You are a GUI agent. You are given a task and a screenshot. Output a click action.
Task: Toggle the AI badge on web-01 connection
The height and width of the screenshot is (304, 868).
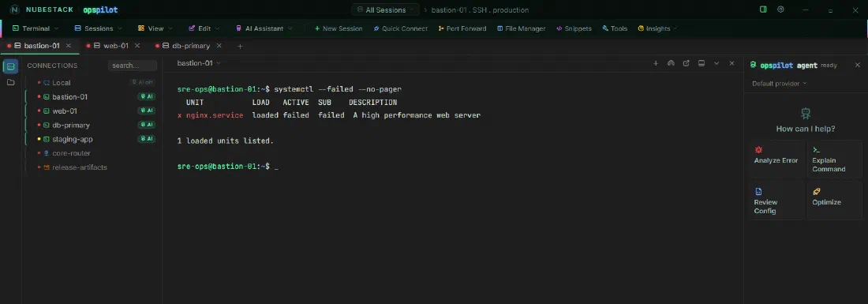pyautogui.click(x=146, y=111)
